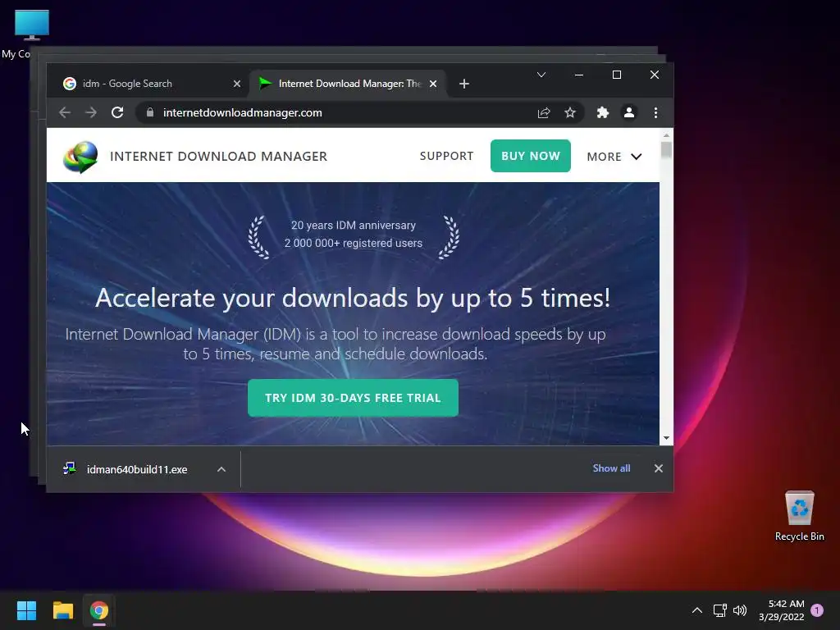Click the INTERNET DOWNLOAD MANAGER site title
Image resolution: width=840 pixels, height=630 pixels.
(218, 157)
